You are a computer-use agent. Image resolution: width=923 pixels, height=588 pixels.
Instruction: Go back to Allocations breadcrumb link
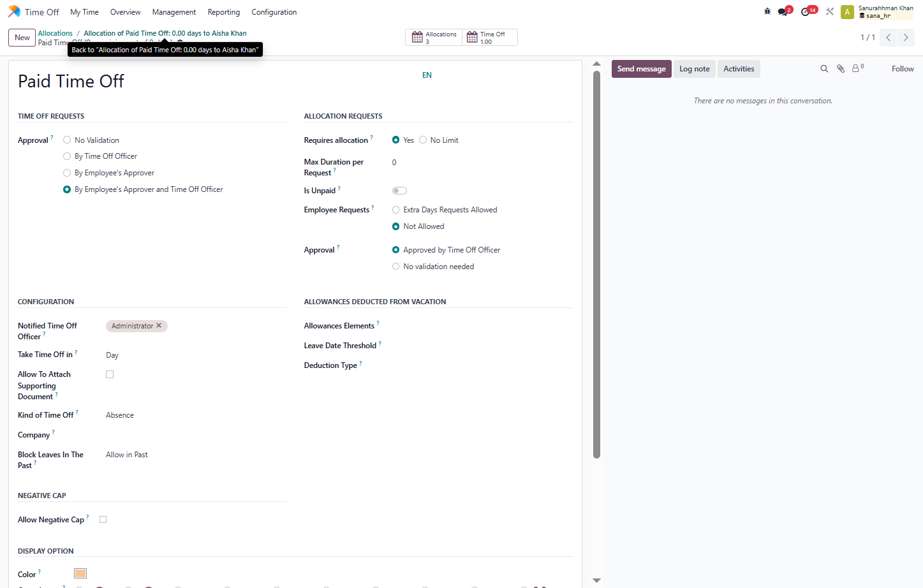click(55, 33)
